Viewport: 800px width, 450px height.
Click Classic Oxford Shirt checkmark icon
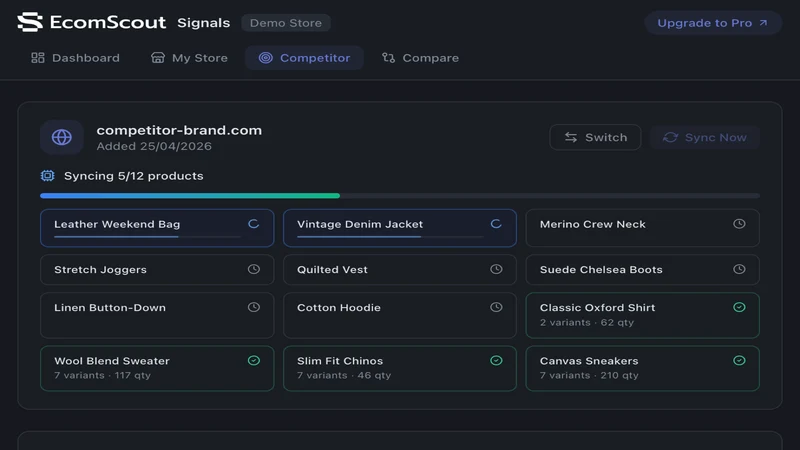[x=739, y=307]
